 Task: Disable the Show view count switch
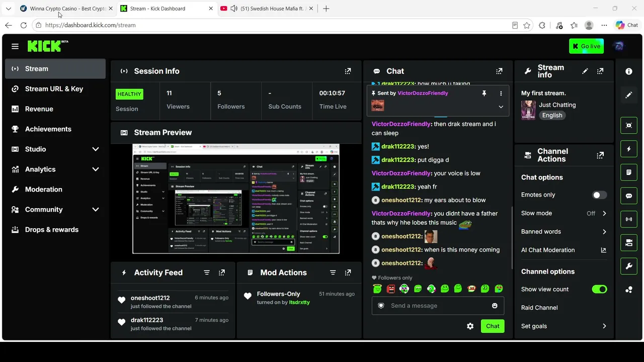(x=599, y=289)
